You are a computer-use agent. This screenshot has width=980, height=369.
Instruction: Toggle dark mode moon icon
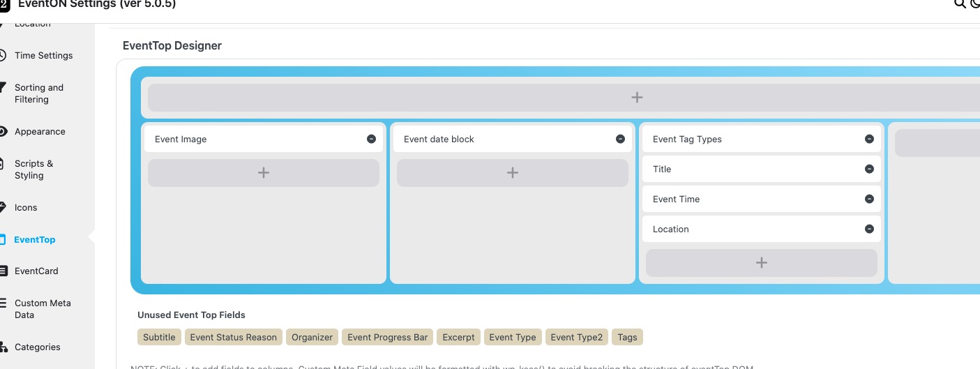pyautogui.click(x=975, y=4)
